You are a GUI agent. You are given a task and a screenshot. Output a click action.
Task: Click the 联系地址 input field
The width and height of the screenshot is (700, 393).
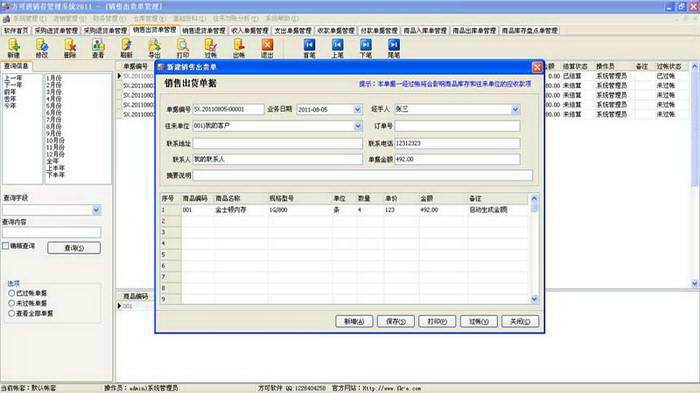277,143
